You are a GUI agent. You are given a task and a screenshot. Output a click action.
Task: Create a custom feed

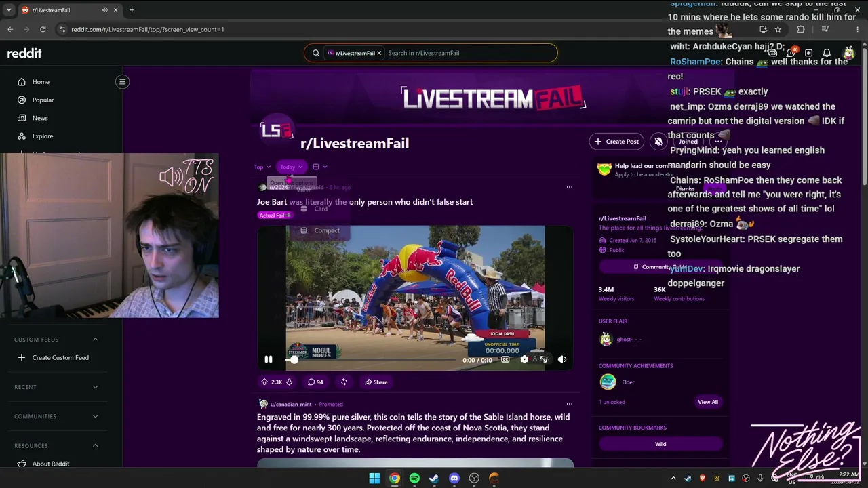click(x=53, y=358)
